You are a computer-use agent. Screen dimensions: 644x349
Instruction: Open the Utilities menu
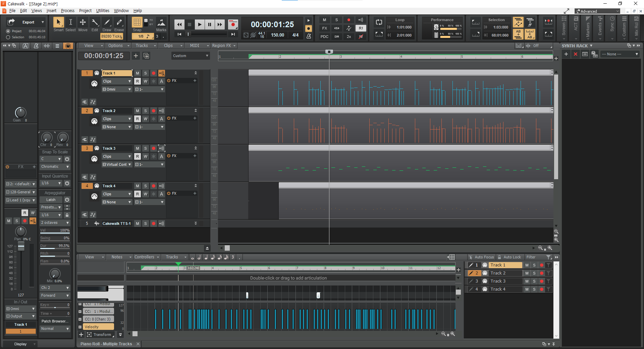tap(103, 11)
